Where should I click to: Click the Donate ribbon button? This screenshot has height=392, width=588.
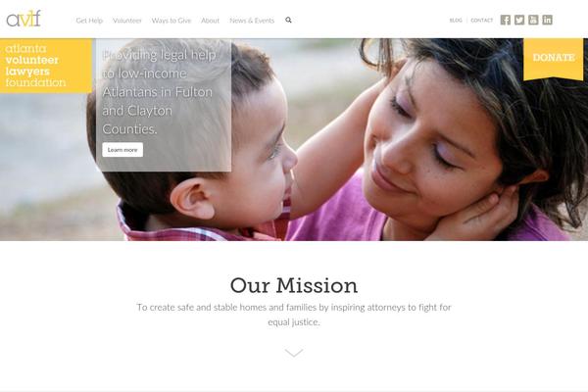click(554, 59)
